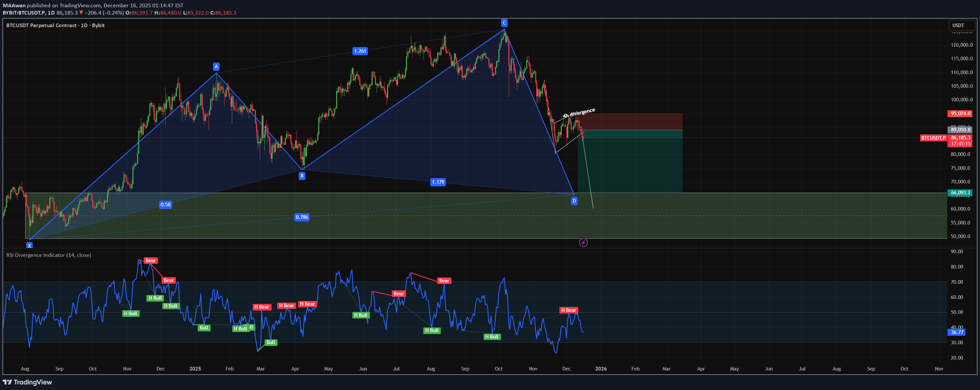Select point C of the harmonic pattern
The height and width of the screenshot is (390, 980).
504,23
